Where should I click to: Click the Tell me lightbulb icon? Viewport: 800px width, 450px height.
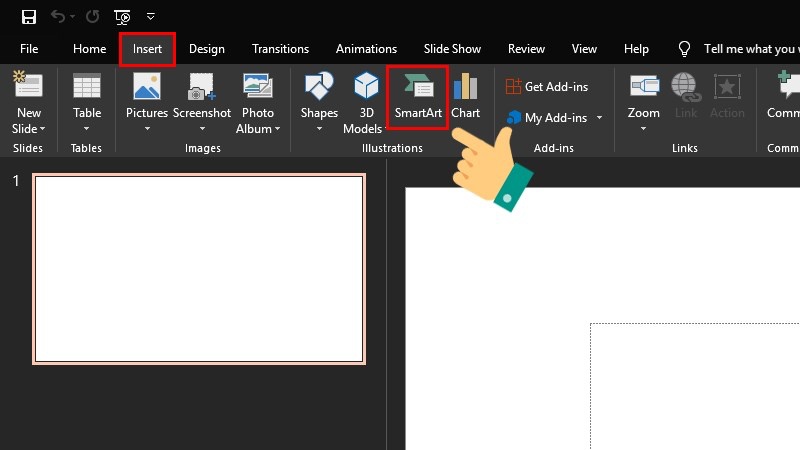tap(685, 49)
